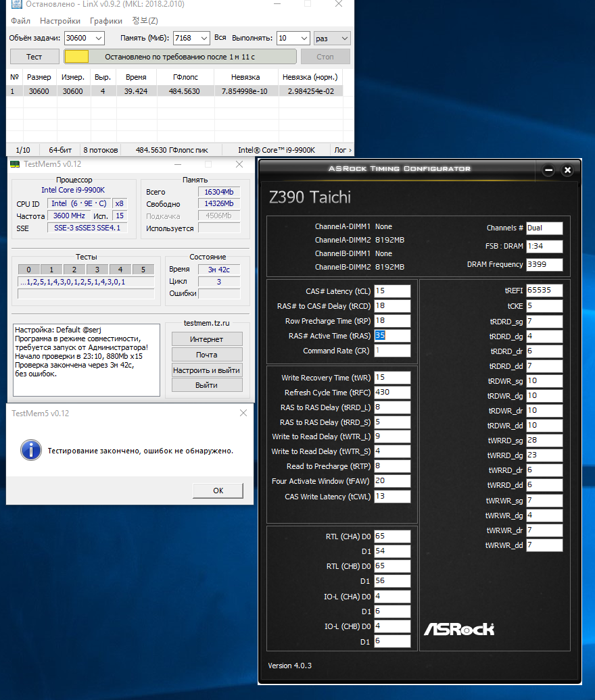The height and width of the screenshot is (700, 595).
Task: Click the tWRWR_dd field
Action: (x=544, y=545)
